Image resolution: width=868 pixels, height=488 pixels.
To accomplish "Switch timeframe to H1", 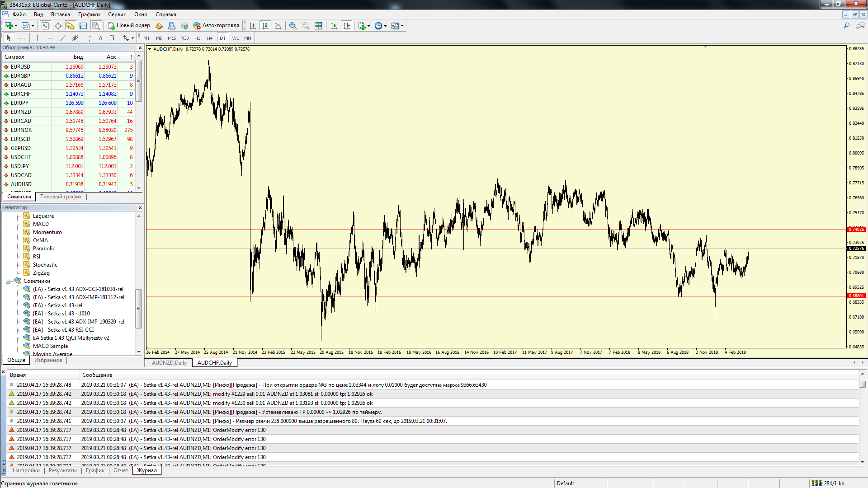I will (197, 38).
